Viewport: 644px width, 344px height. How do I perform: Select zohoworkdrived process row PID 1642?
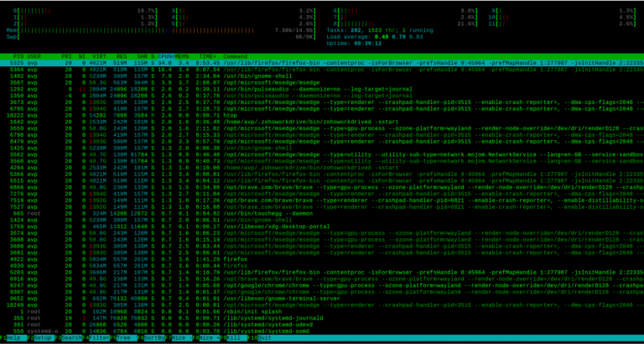pos(322,122)
